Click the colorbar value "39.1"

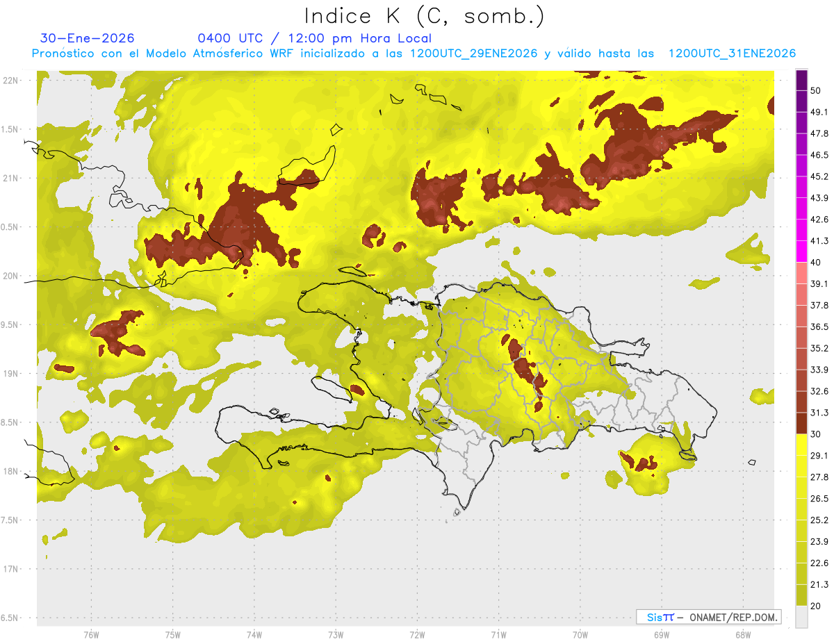pyautogui.click(x=819, y=284)
